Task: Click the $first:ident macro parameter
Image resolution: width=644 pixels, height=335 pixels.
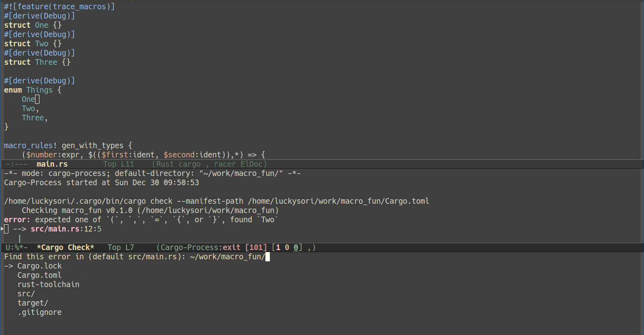Action: (128, 155)
